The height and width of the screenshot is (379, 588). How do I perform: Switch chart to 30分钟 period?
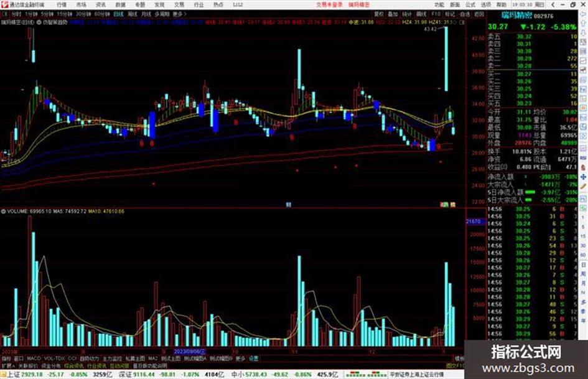tap(83, 14)
